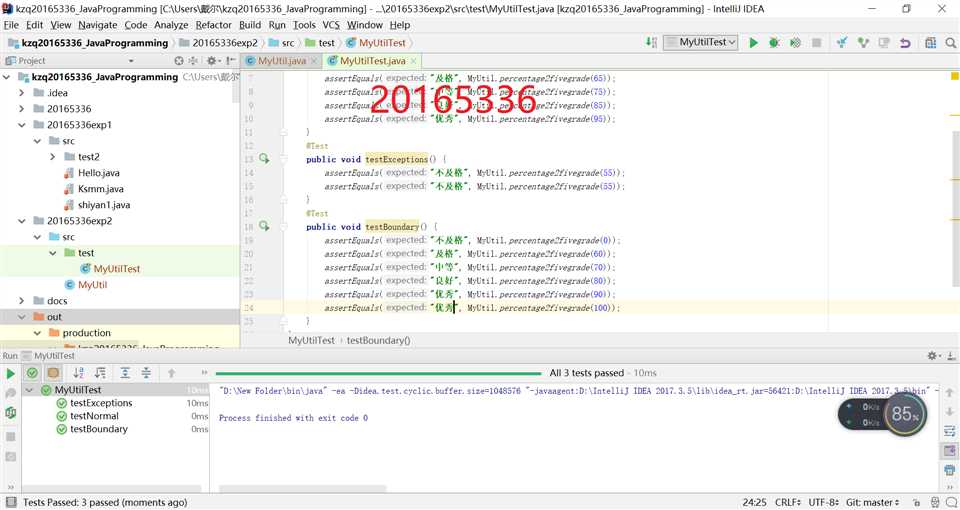The height and width of the screenshot is (510, 960).
Task: Select shiyan1.java in project tree
Action: [103, 204]
